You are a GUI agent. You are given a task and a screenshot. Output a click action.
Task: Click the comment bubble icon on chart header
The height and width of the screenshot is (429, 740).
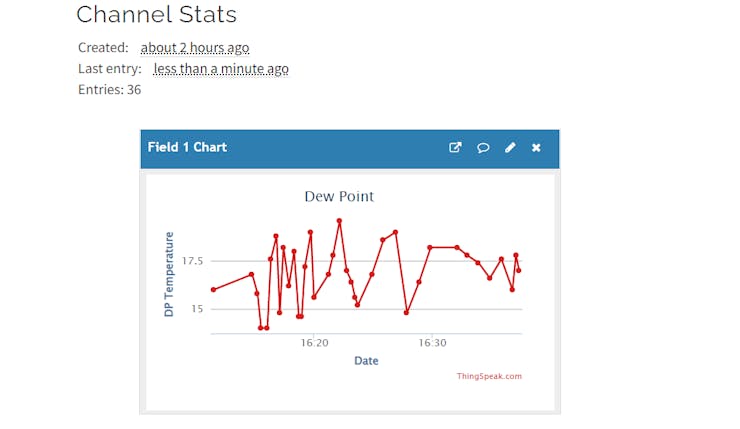click(x=483, y=148)
